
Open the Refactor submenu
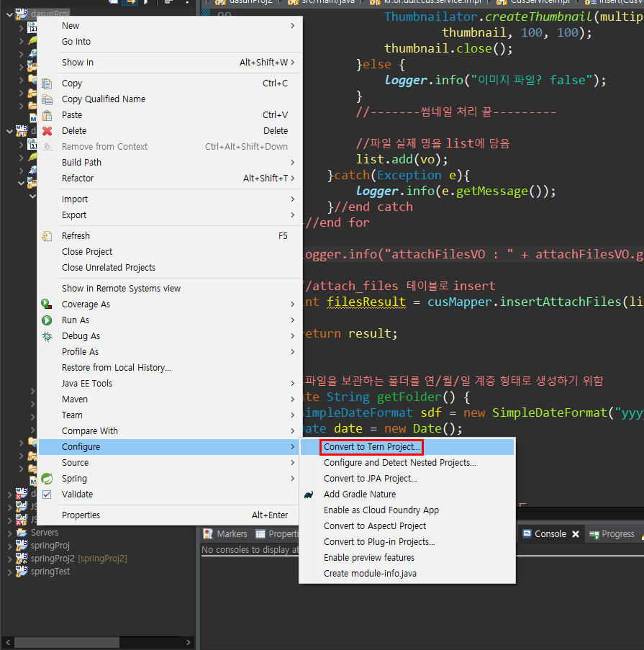[171, 179]
